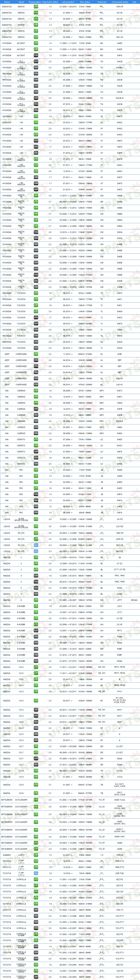The image size is (140, 980).
Task: Click the Nadwozie column header
Action: click(x=102, y=2)
